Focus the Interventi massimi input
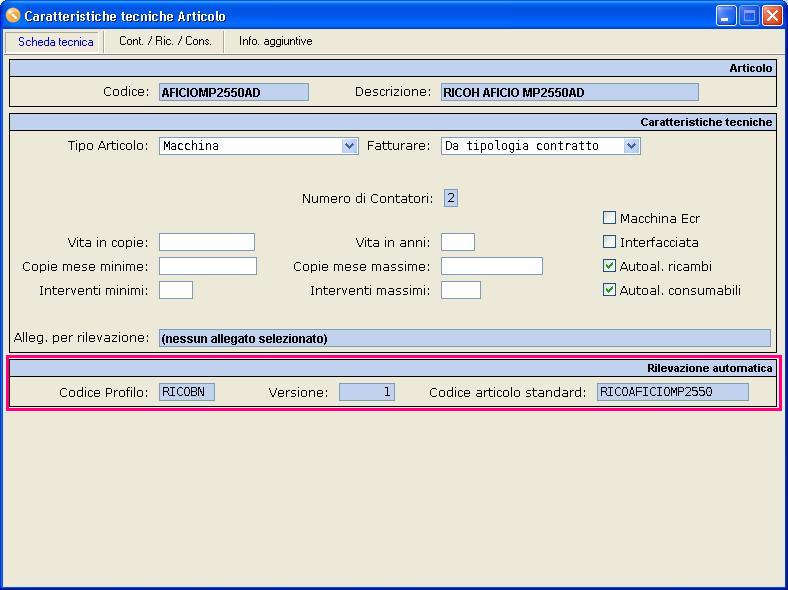This screenshot has width=788, height=590. pos(461,290)
